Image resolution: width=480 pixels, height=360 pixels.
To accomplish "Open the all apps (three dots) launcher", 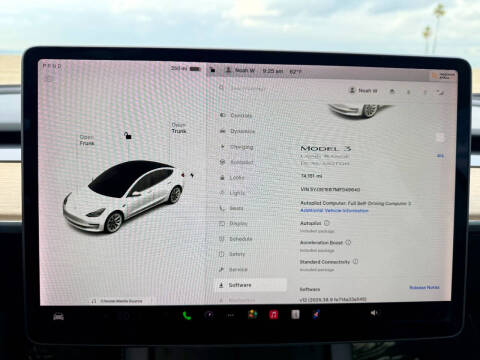I will [230, 315].
